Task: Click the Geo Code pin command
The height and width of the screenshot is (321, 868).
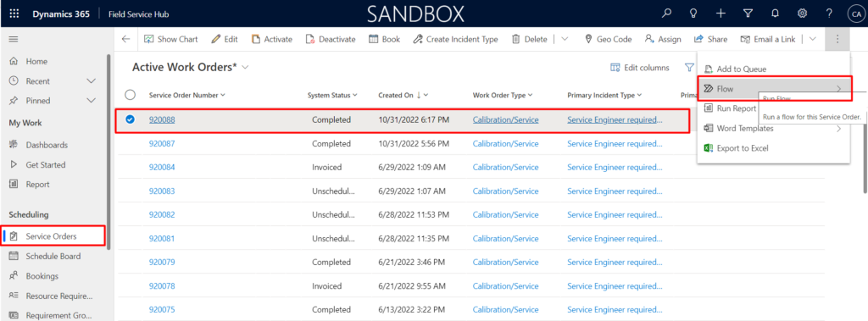Action: tap(608, 39)
